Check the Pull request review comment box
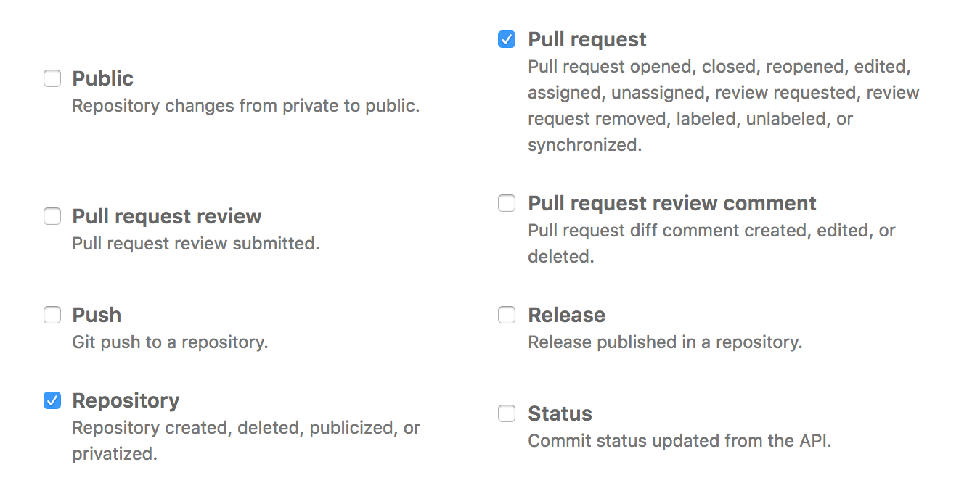This screenshot has width=980, height=499. click(507, 203)
